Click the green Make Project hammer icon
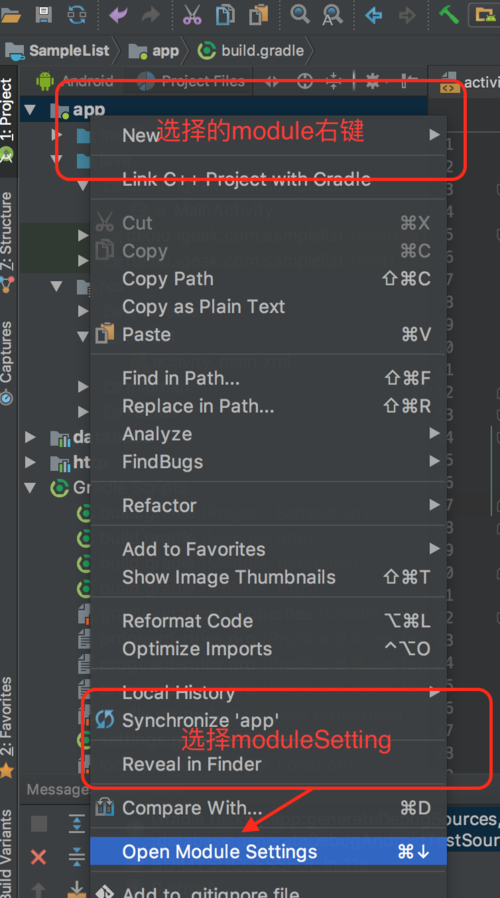 tap(448, 14)
